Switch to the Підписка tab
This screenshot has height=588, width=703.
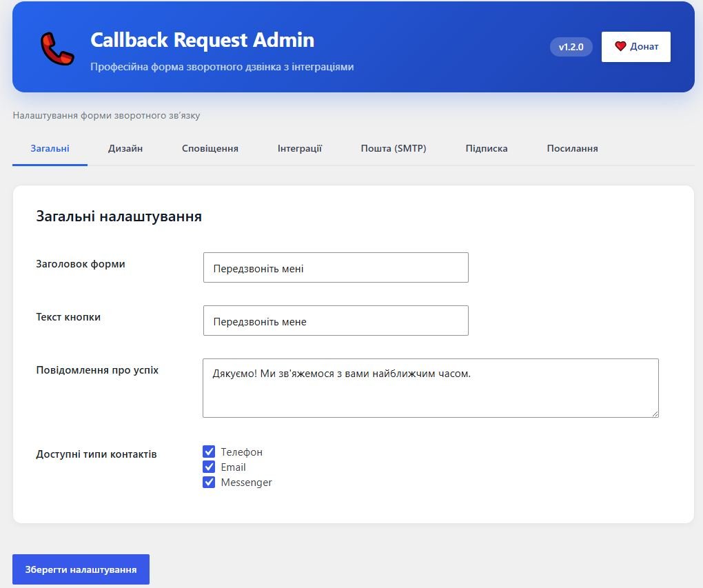coord(487,148)
